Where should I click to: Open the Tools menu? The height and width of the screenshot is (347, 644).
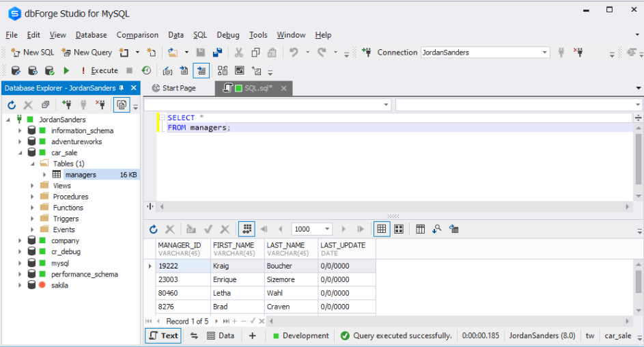pos(258,35)
